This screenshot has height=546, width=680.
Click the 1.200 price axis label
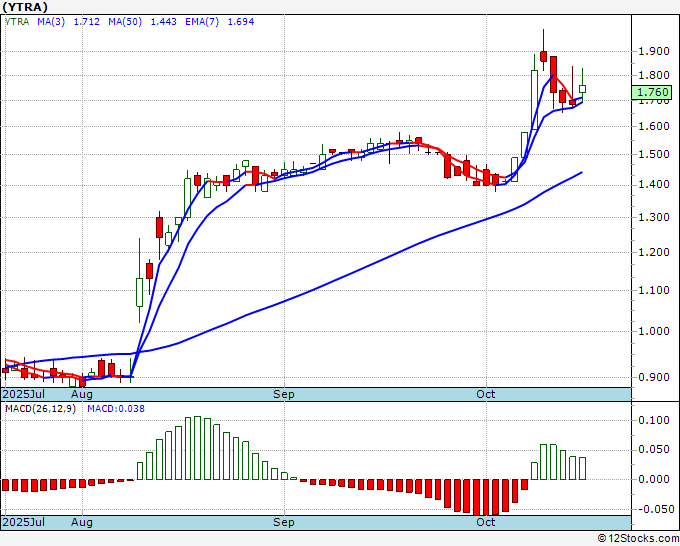654,252
